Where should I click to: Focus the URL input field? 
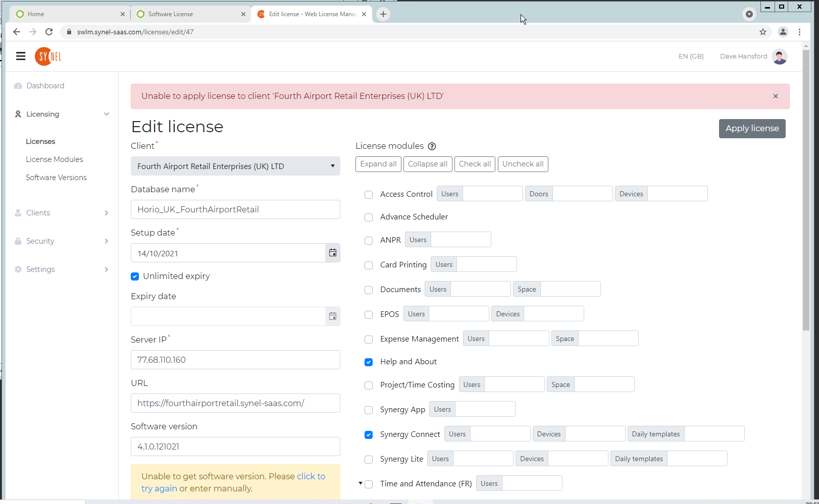pyautogui.click(x=235, y=403)
